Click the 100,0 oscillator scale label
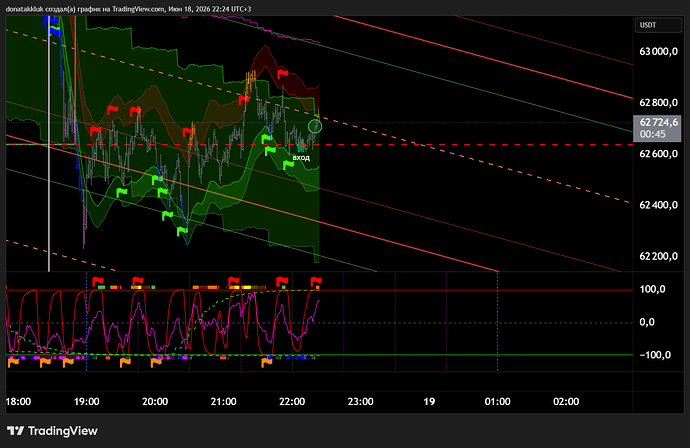690x448 pixels. point(652,289)
